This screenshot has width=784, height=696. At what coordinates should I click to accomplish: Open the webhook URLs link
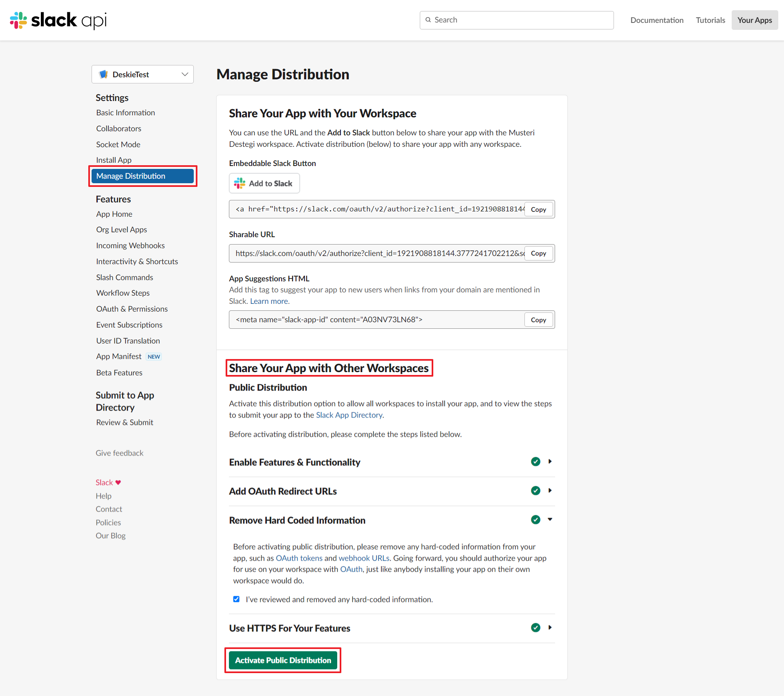coord(364,558)
